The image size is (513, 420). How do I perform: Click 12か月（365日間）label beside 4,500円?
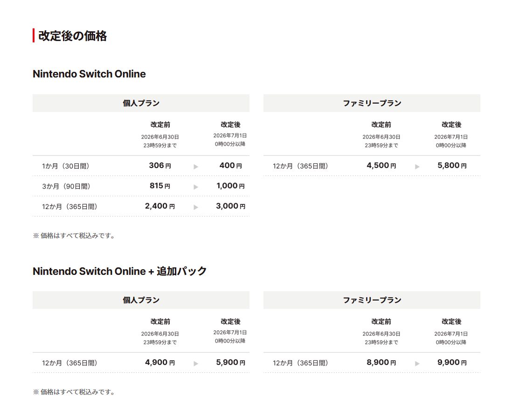[x=301, y=166]
